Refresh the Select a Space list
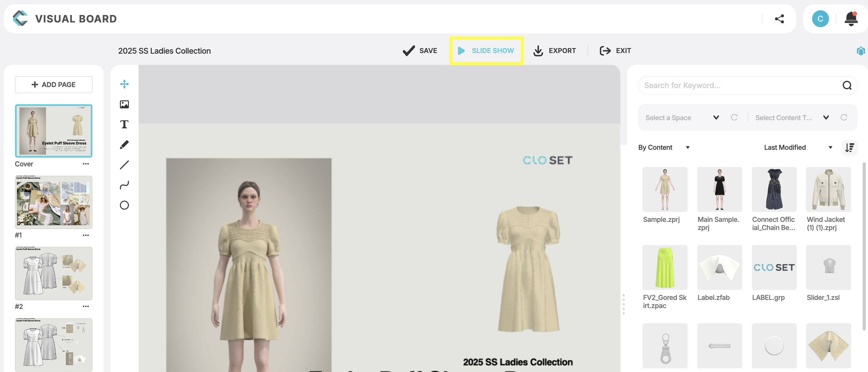The width and height of the screenshot is (868, 372). pos(734,117)
